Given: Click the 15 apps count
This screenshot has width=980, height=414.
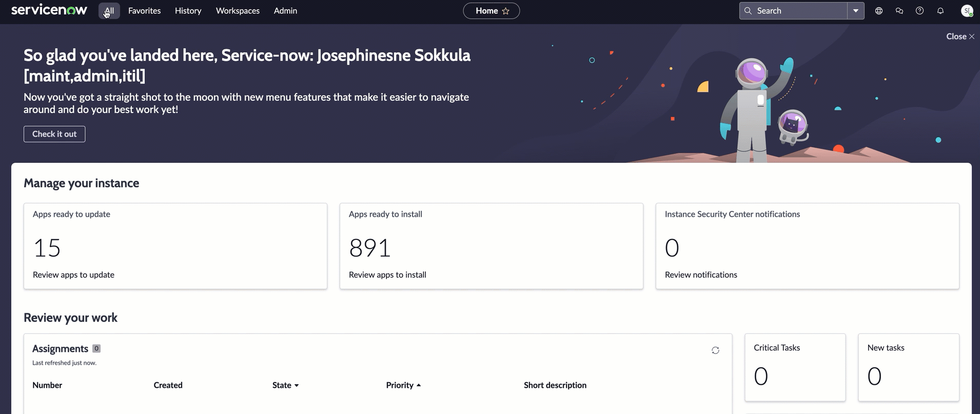Looking at the screenshot, I should pos(47,248).
